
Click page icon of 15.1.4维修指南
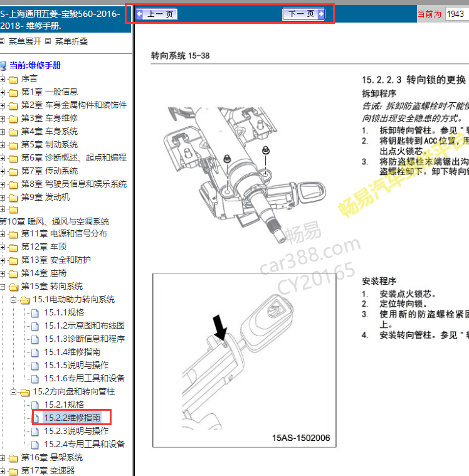[35, 352]
